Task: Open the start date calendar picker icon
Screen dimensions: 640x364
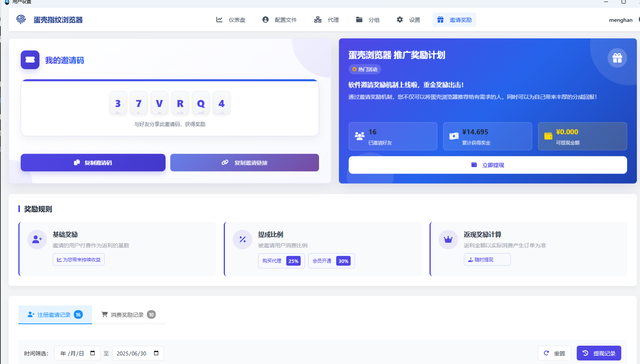Action: (93, 353)
